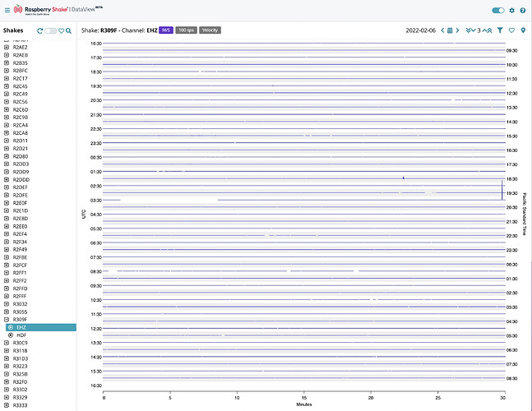This screenshot has height=411, width=532.
Task: Open the filter funnel icon
Action: 500,30
